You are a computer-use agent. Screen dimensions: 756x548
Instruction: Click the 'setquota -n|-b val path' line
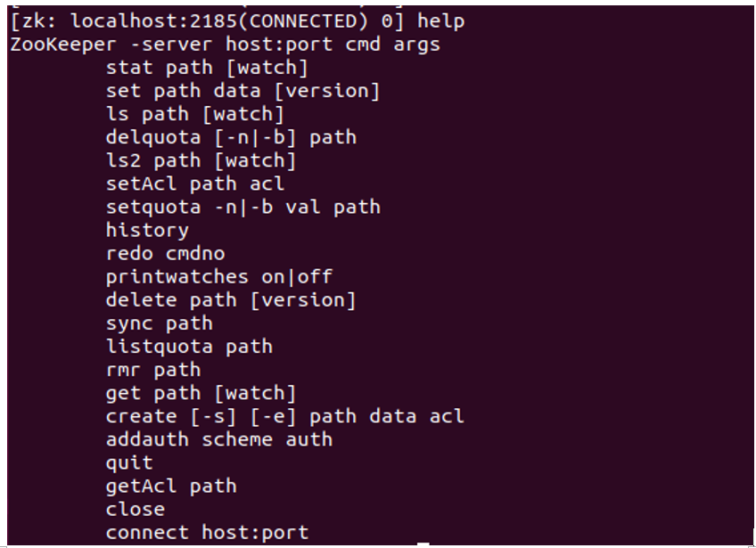[242, 207]
